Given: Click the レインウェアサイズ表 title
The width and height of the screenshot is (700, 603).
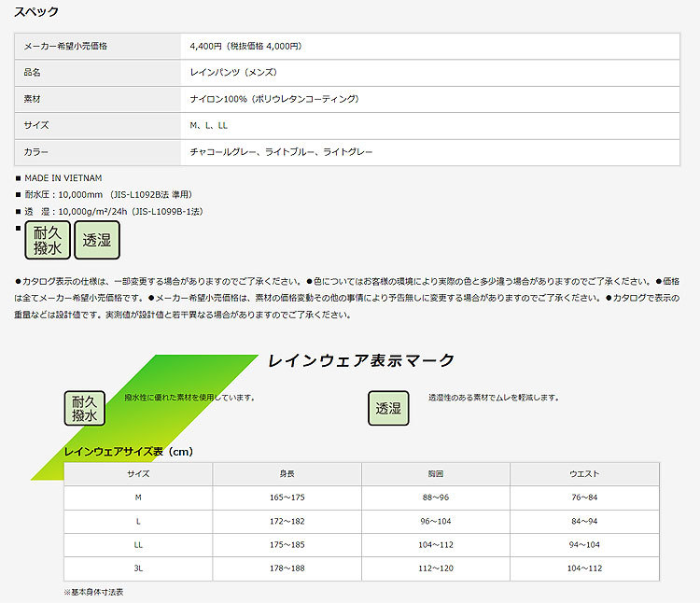Looking at the screenshot, I should (x=128, y=451).
